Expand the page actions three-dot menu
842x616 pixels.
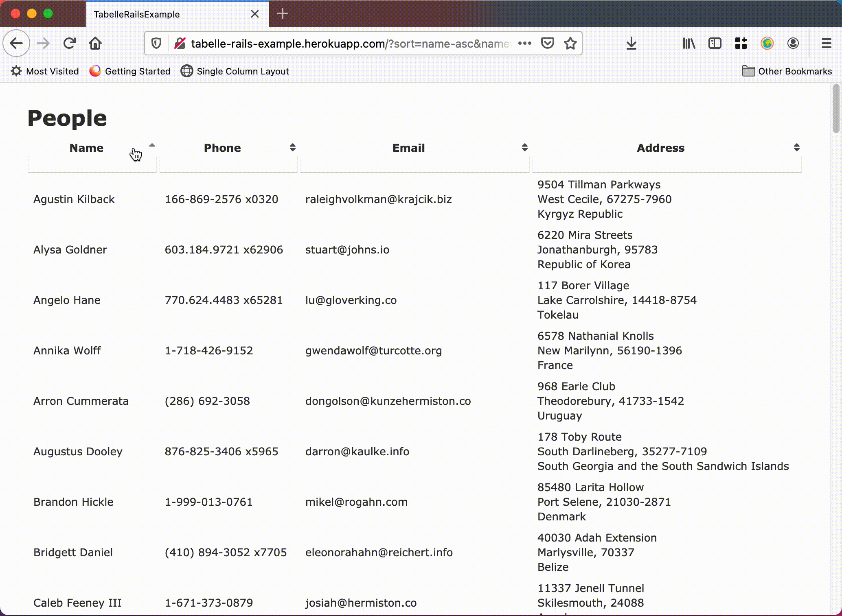click(x=525, y=43)
